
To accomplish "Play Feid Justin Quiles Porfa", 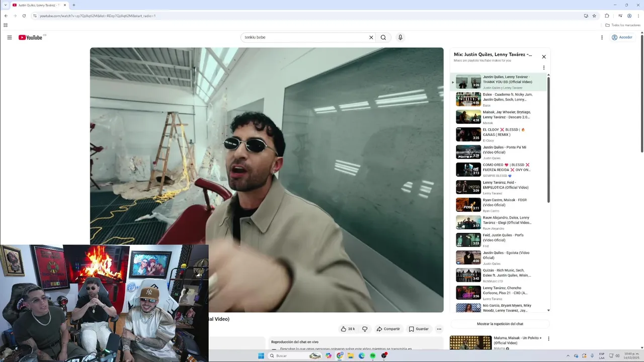I will click(x=498, y=240).
